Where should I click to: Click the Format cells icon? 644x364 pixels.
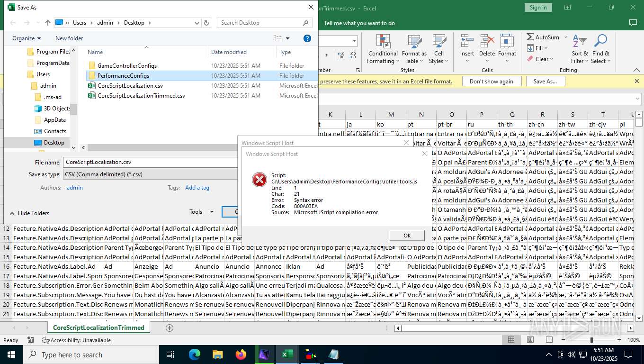507,41
